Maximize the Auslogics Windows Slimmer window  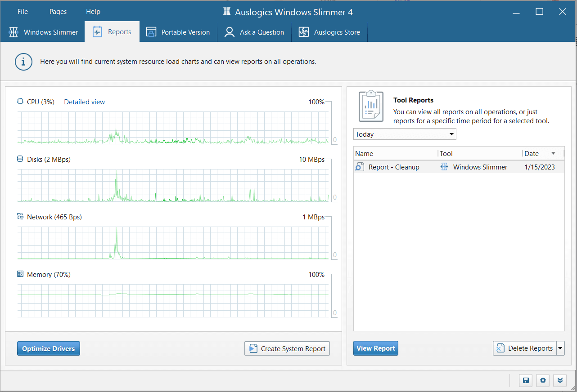pos(539,12)
